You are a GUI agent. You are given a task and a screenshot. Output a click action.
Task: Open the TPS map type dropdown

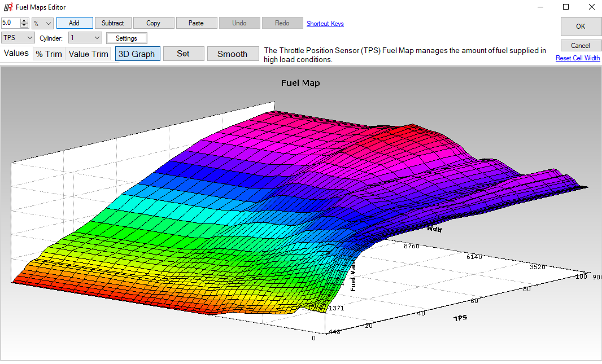coord(19,38)
